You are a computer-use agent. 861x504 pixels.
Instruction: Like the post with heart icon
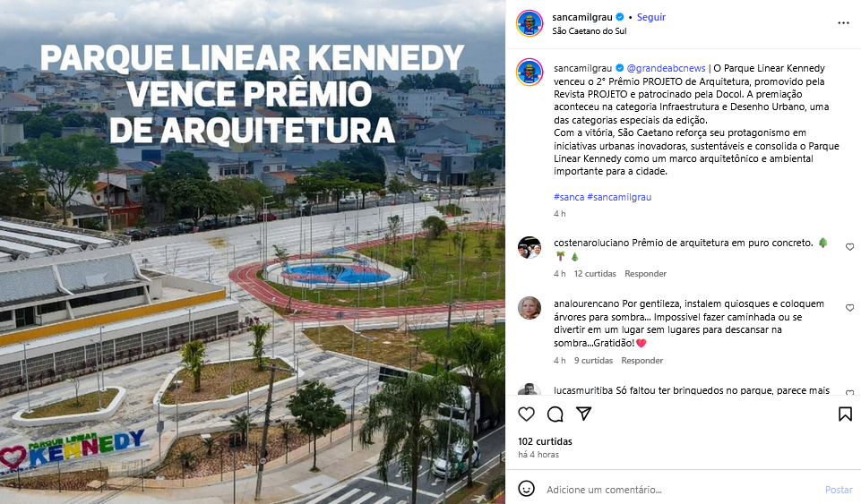pos(526,414)
